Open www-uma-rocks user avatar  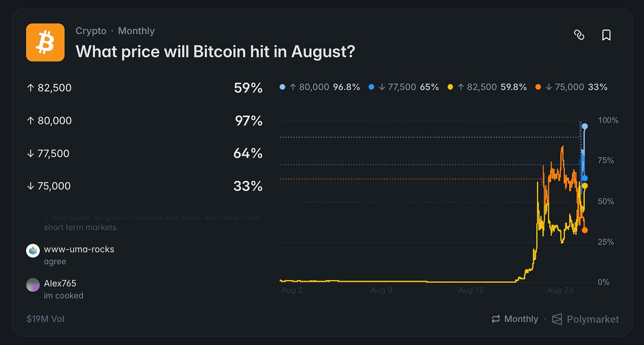point(33,250)
